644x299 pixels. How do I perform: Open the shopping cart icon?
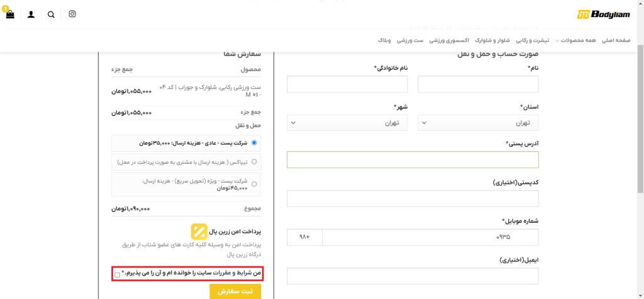click(9, 14)
